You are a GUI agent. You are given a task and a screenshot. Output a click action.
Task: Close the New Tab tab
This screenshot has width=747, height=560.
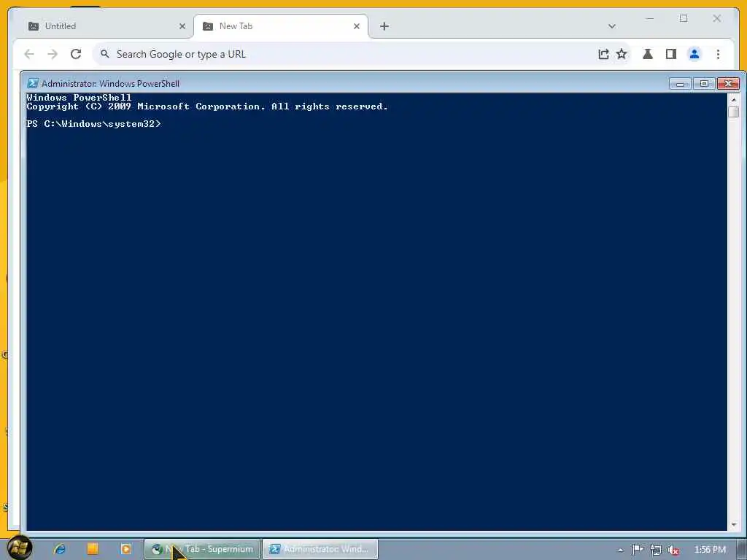tap(356, 26)
